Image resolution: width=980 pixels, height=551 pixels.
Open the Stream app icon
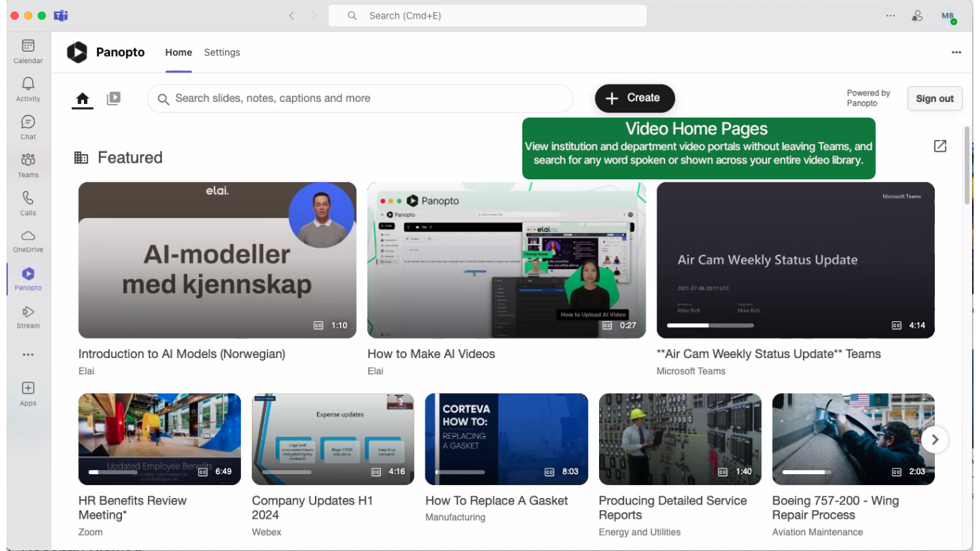(28, 316)
